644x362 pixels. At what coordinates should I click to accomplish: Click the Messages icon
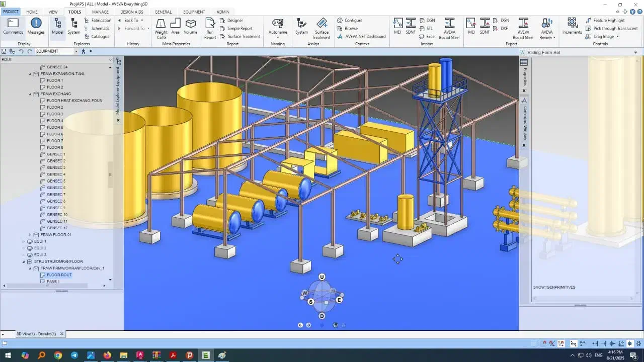pyautogui.click(x=36, y=26)
